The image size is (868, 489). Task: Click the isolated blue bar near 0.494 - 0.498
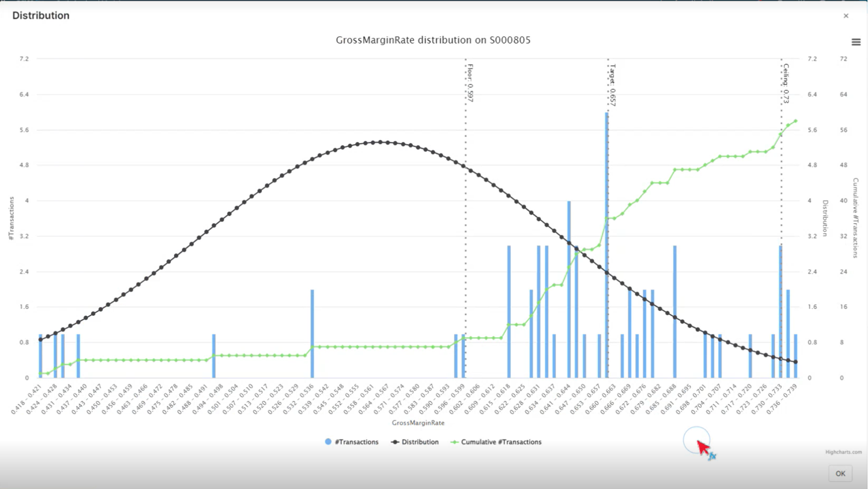click(214, 356)
